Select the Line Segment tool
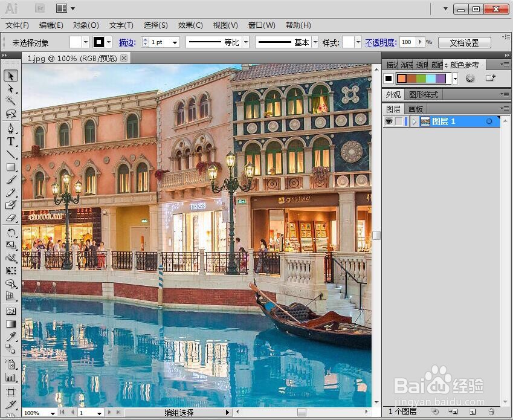The image size is (513, 420). [x=11, y=154]
